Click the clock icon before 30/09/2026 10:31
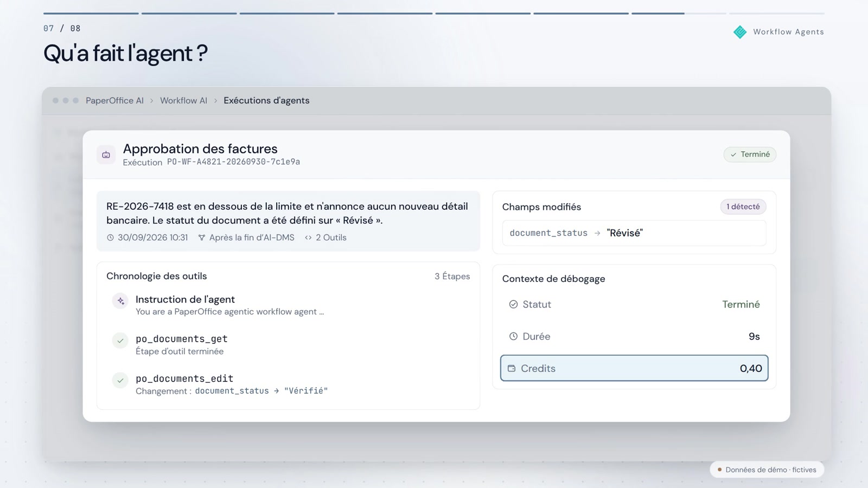Screen dimensions: 868x488 pyautogui.click(x=110, y=237)
